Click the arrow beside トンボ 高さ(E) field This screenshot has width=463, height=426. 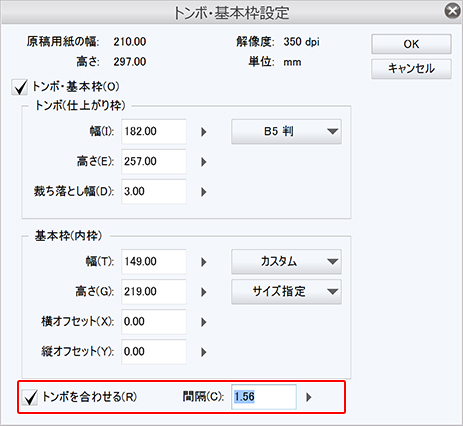204,162
